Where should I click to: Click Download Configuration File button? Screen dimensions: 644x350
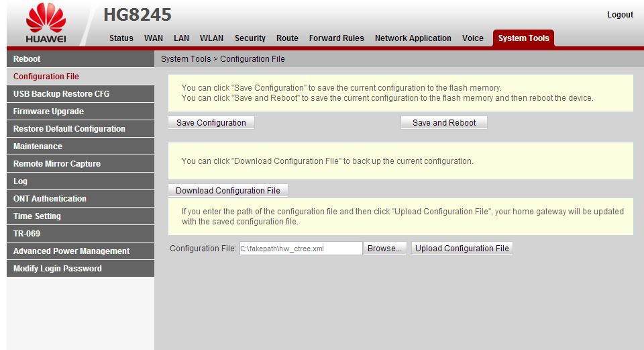tap(228, 190)
